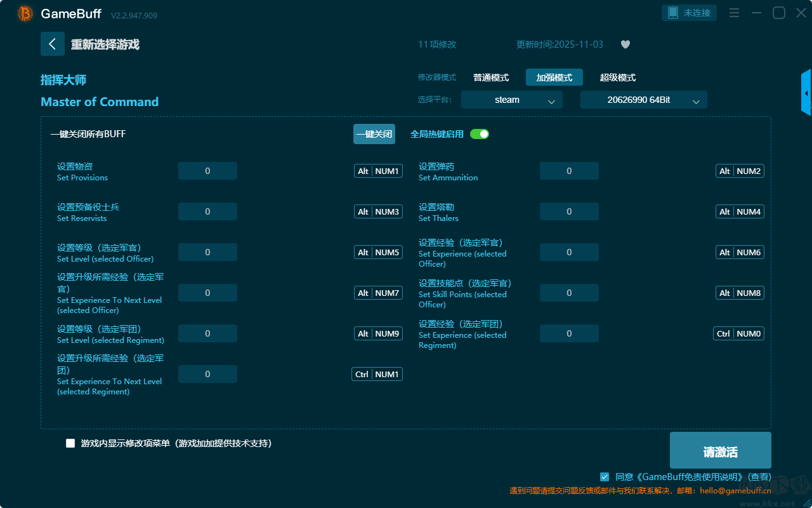812x508 pixels.
Task: Click the 请激活 activate button
Action: pyautogui.click(x=720, y=451)
